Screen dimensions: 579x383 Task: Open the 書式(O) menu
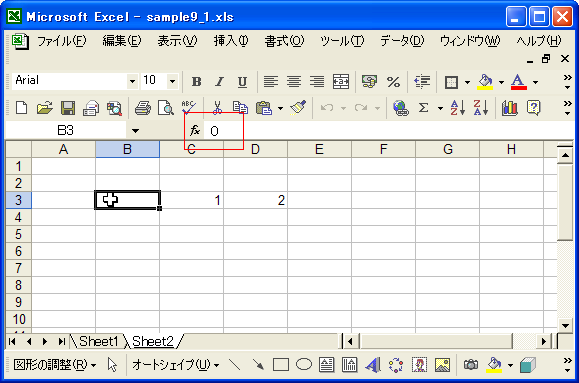coord(284,41)
